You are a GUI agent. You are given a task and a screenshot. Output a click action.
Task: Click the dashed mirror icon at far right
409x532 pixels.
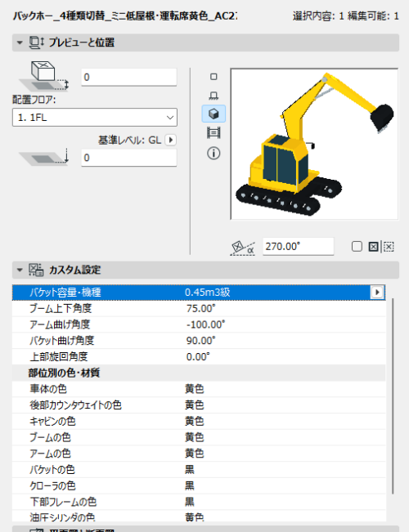click(x=389, y=247)
